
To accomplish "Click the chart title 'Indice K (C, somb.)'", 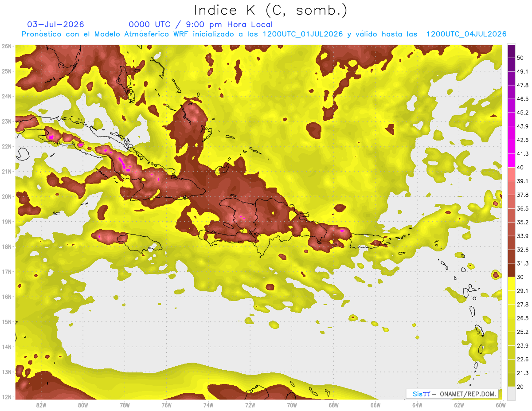I will 271,10.
